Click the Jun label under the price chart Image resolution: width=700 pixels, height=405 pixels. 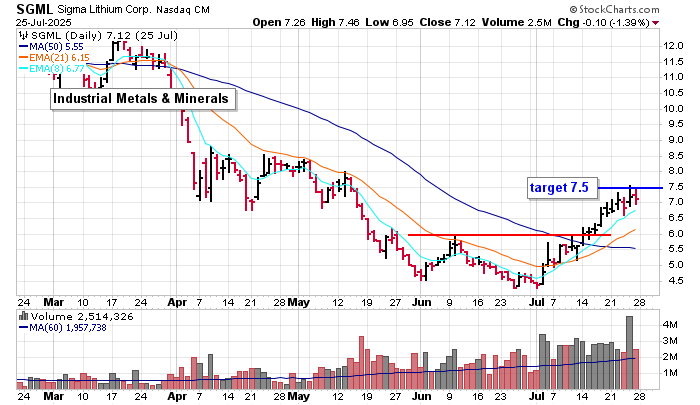(x=421, y=302)
